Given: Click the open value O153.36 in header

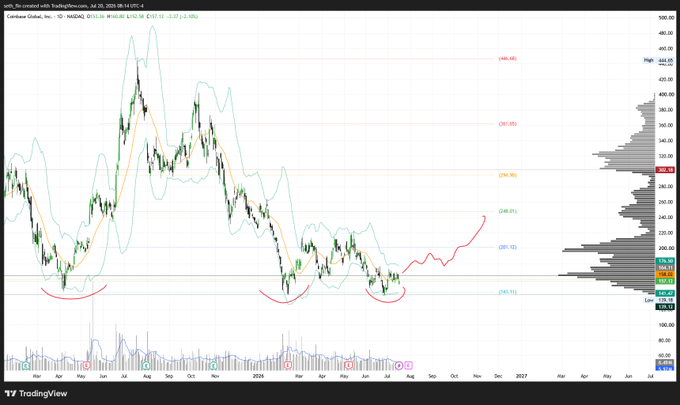Looking at the screenshot, I should (x=95, y=16).
